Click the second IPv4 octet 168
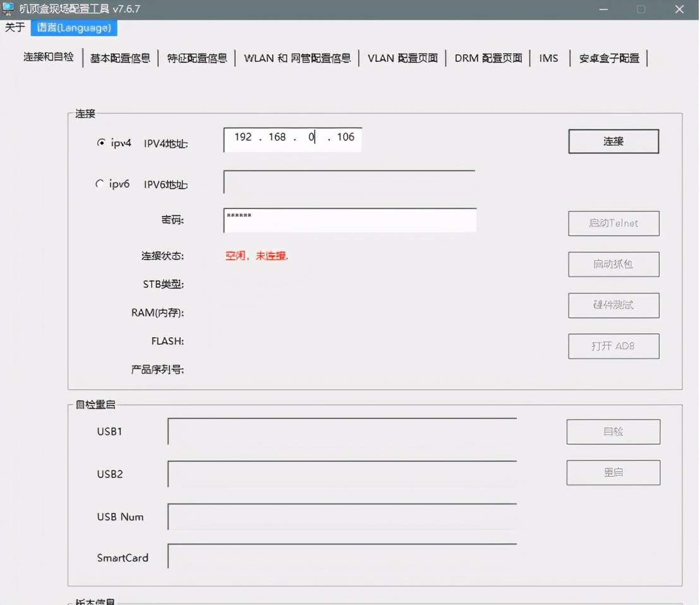The height and width of the screenshot is (605, 700). pos(277,137)
